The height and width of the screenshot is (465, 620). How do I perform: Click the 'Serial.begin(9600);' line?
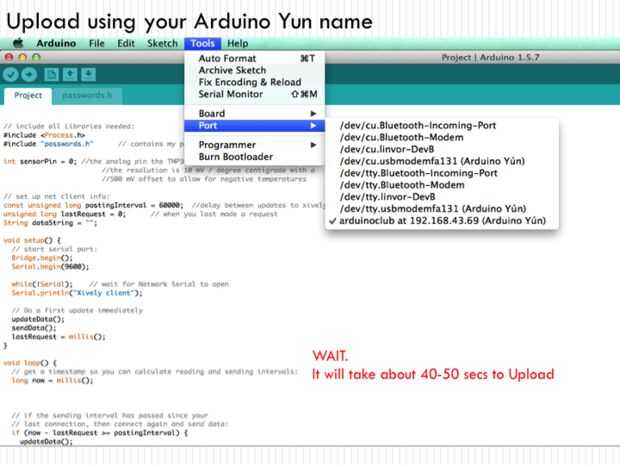[50, 267]
